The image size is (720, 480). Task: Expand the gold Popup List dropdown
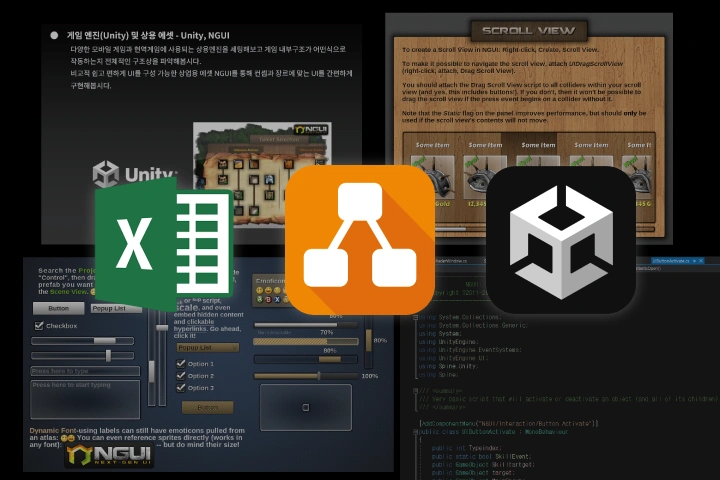point(208,348)
